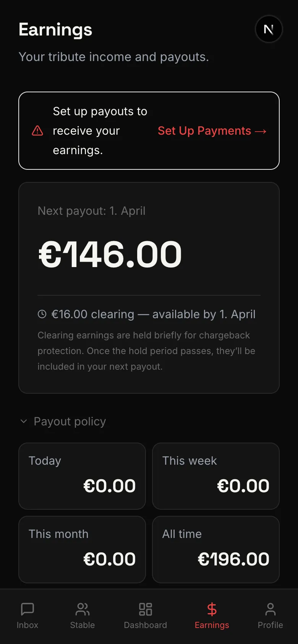Screen dimensions: 298x644
Task: Click the €16.00 clearing details text
Action: (153, 314)
